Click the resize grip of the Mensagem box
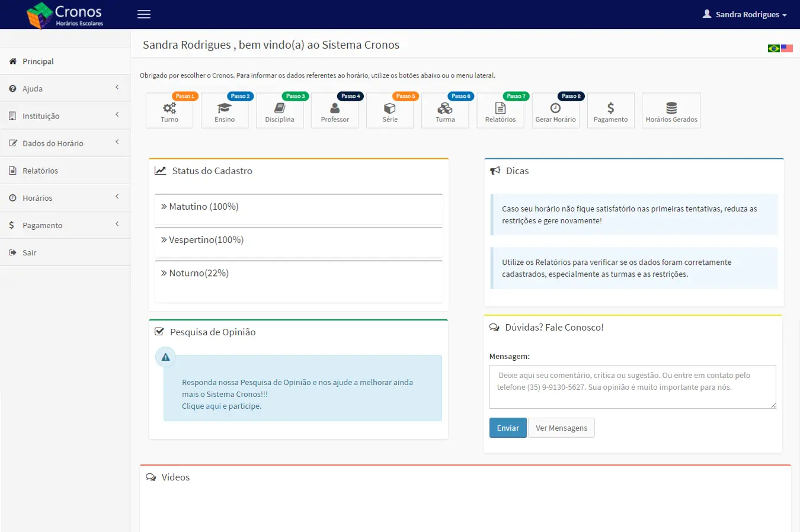 773,405
